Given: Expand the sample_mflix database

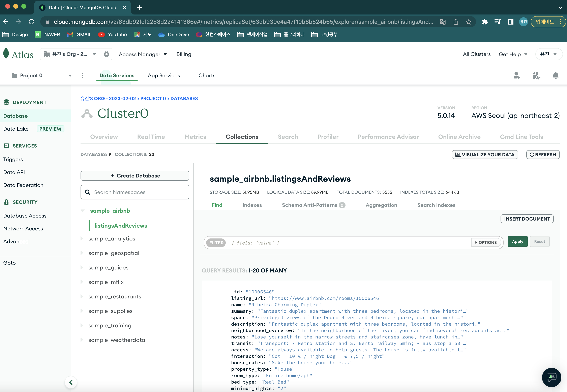Looking at the screenshot, I should click(x=82, y=282).
